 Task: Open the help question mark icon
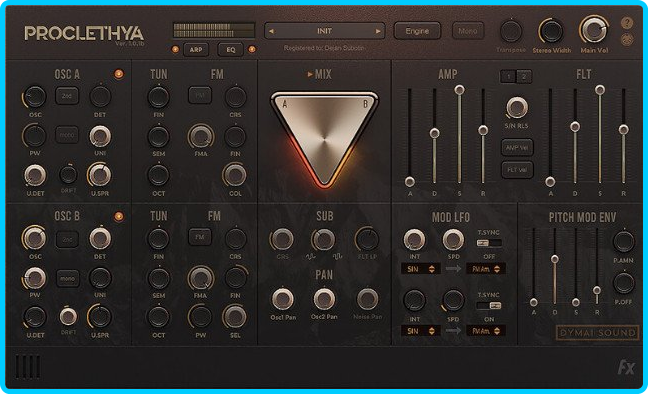pyautogui.click(x=627, y=23)
